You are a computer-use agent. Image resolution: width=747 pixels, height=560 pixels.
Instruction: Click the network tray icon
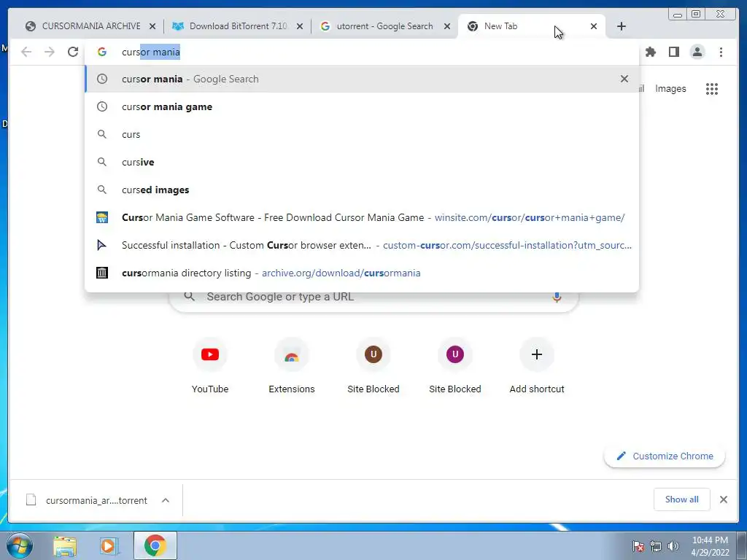(x=656, y=546)
